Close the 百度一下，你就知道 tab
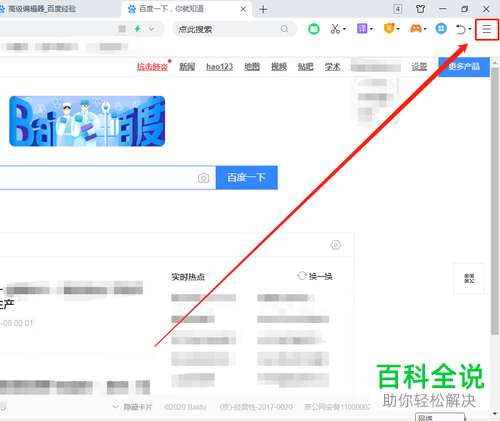 click(243, 9)
